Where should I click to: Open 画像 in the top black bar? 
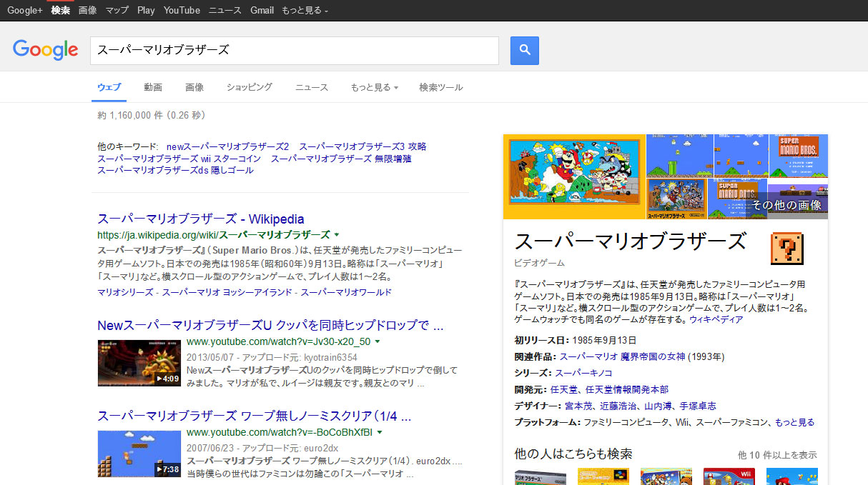tap(87, 10)
